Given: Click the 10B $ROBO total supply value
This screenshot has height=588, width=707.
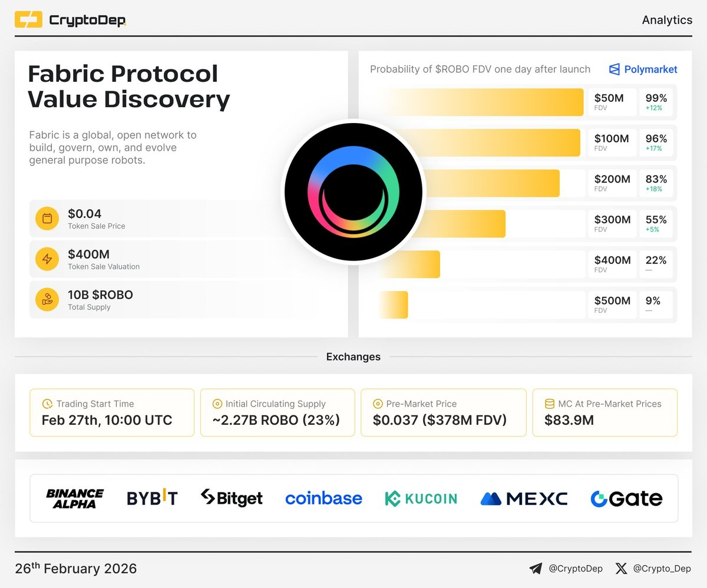Looking at the screenshot, I should (100, 295).
